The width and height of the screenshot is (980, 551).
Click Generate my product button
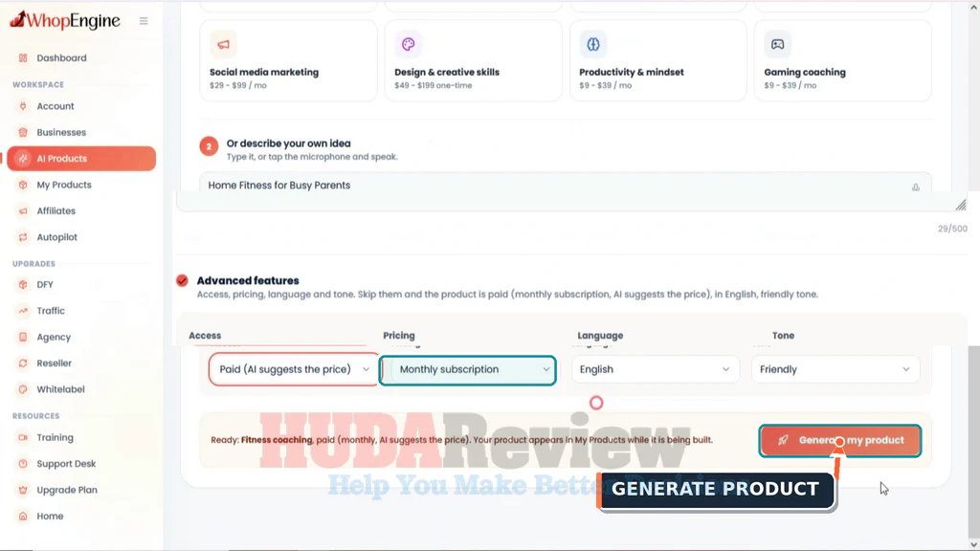[x=840, y=440]
